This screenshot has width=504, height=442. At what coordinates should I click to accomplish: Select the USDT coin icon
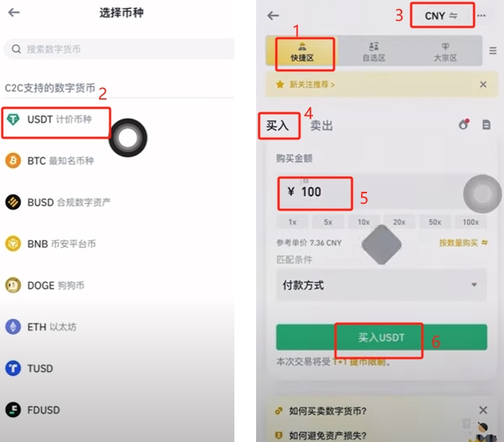13,120
